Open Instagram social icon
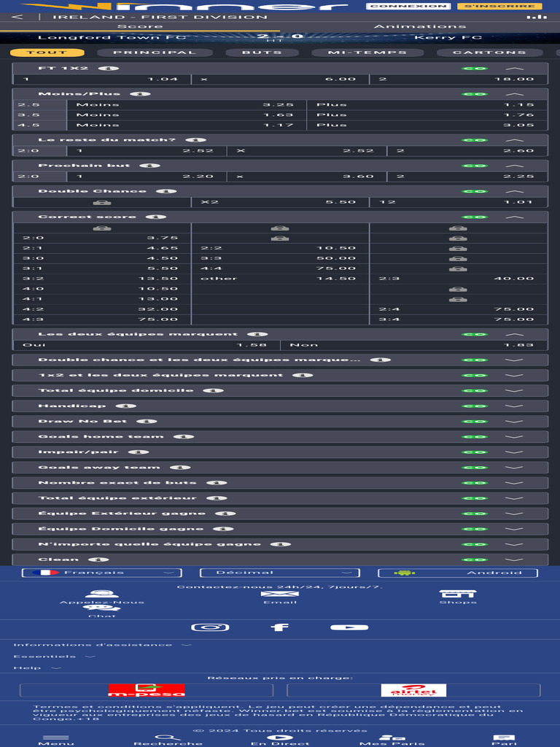Screen dimensions: 560x747 (210, 627)
